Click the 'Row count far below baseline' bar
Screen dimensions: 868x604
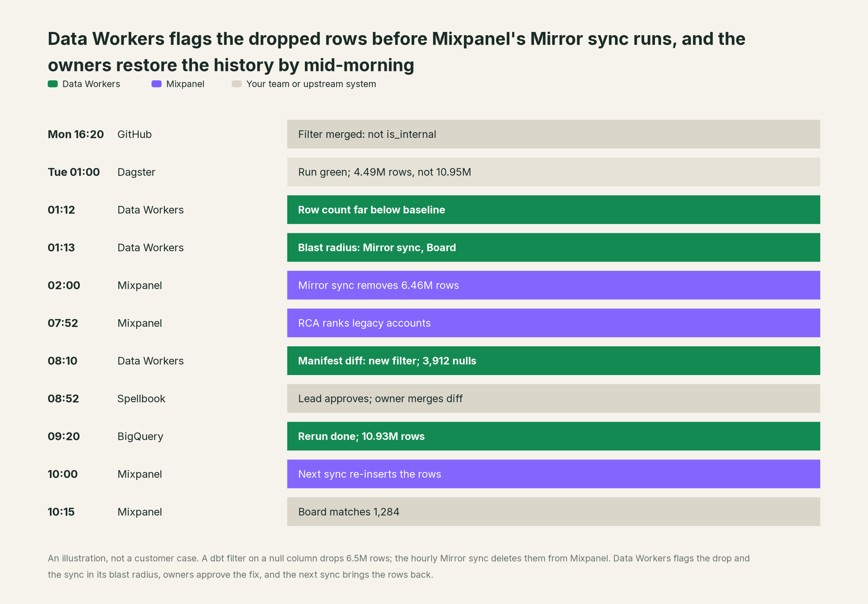[553, 209]
